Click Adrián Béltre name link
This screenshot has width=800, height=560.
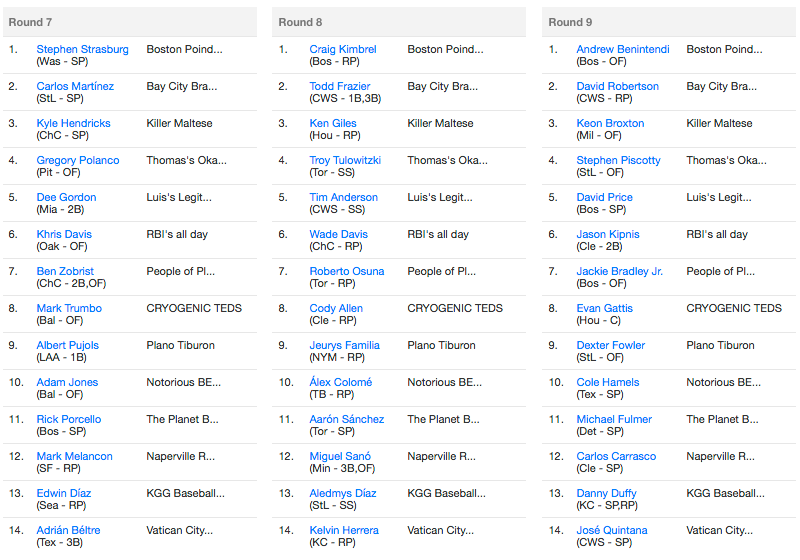click(68, 530)
